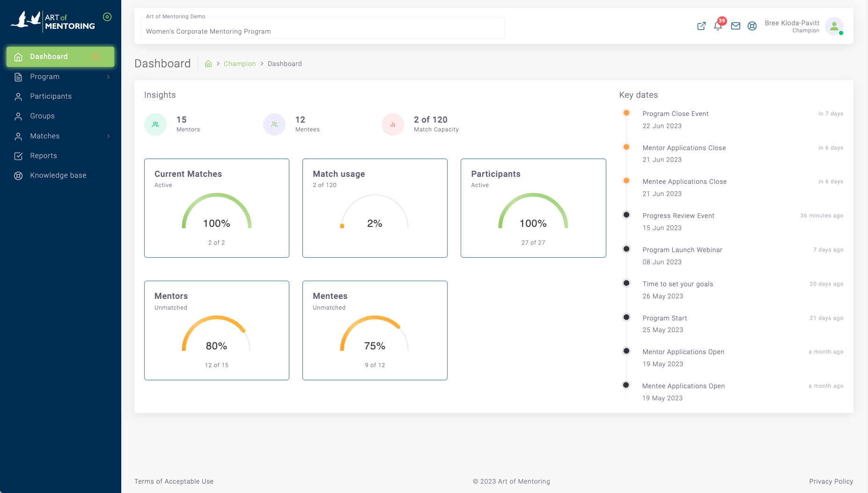Click the Match usage 2% gauge

[375, 215]
